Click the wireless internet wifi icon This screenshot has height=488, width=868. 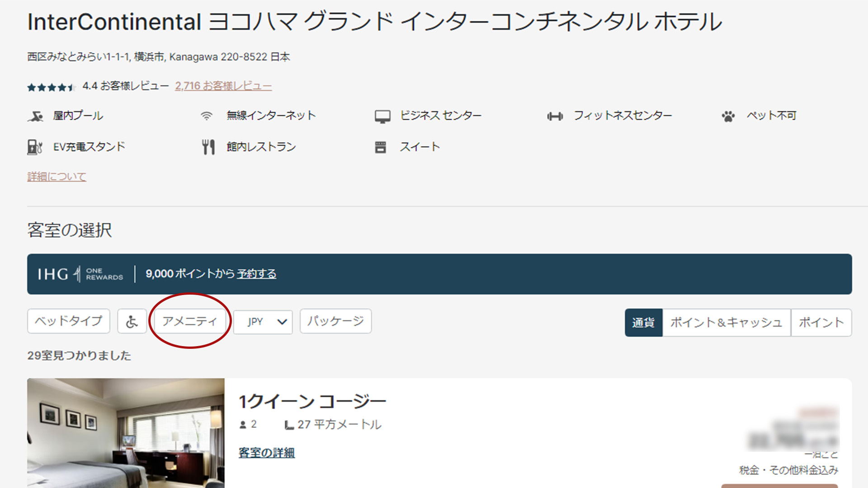coord(207,116)
